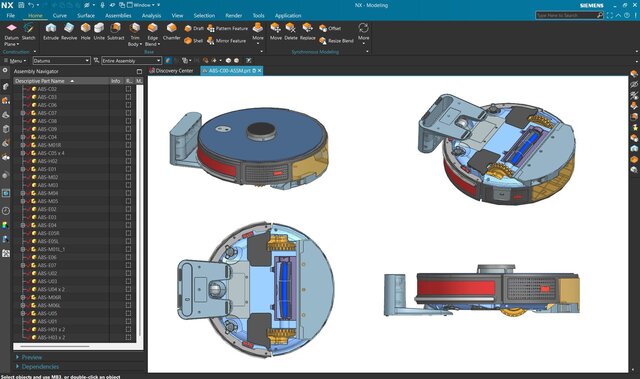Choose the Hole feature tool

click(85, 32)
